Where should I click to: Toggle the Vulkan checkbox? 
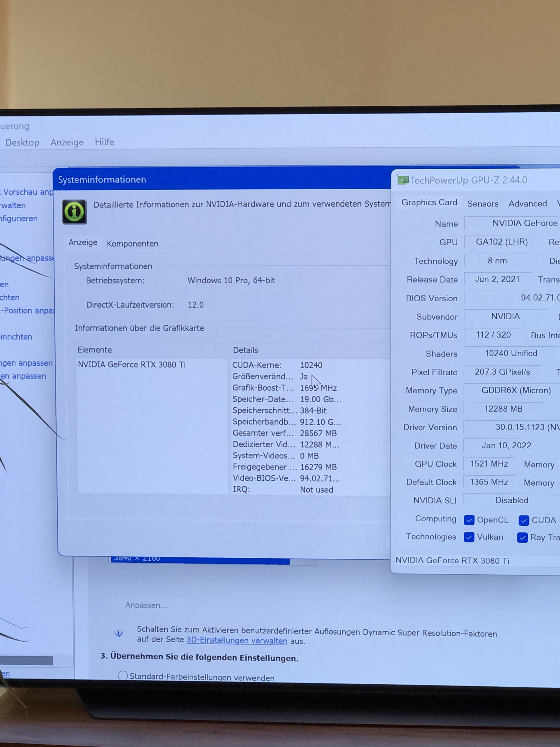point(469,537)
